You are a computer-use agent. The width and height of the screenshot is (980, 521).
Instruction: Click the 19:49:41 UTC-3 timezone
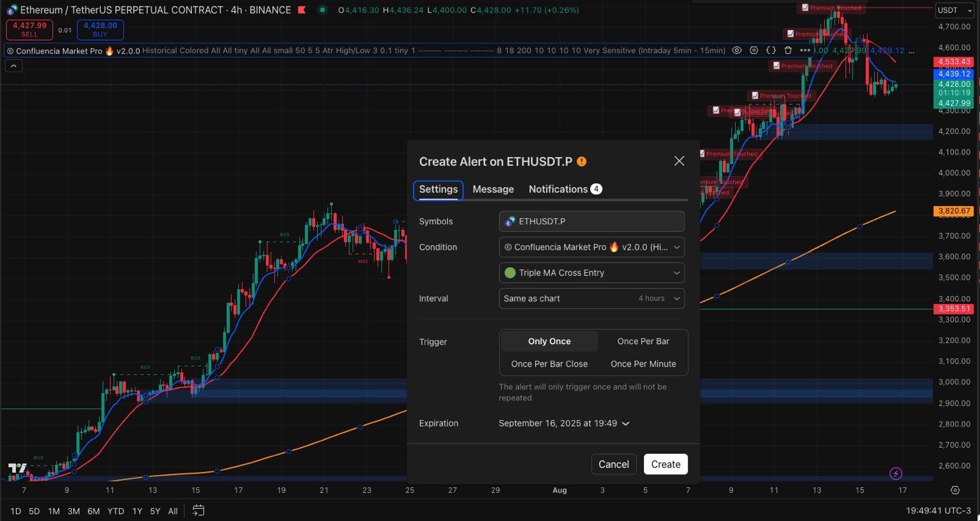(938, 511)
